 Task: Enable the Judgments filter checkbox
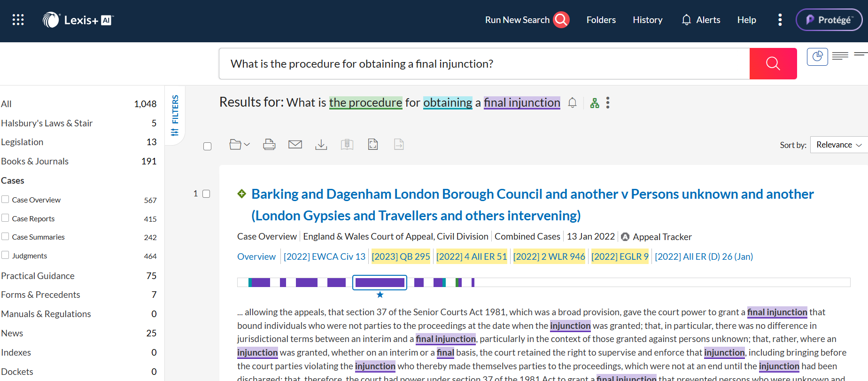click(6, 255)
